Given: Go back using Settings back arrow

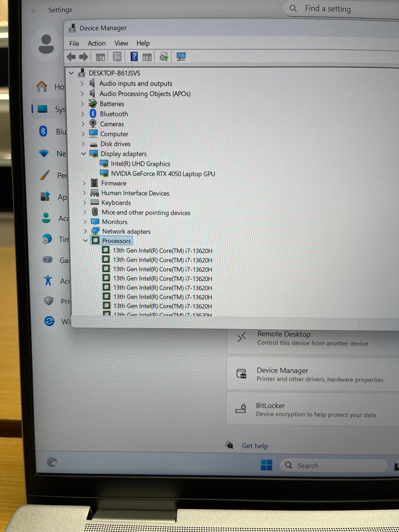Looking at the screenshot, I should [35, 10].
